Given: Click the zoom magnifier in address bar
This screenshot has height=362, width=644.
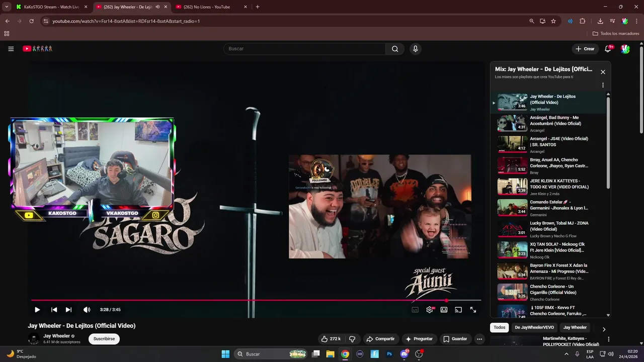Looking at the screenshot, I should pos(532,21).
